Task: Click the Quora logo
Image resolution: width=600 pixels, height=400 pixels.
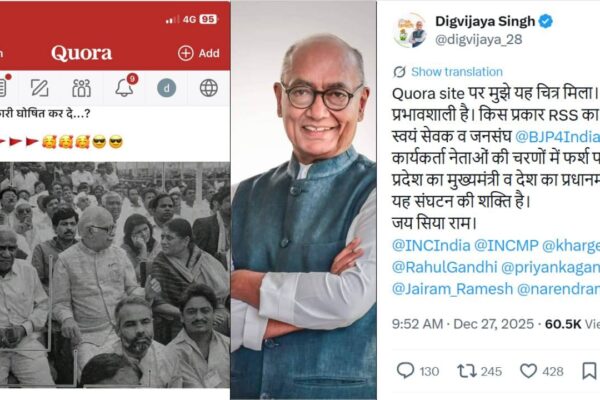Action: 82,53
